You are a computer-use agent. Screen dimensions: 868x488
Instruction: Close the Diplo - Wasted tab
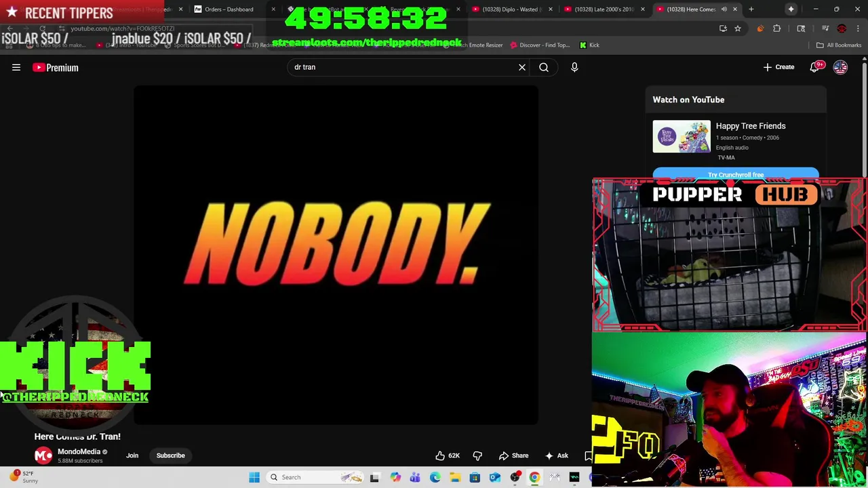[x=550, y=9]
